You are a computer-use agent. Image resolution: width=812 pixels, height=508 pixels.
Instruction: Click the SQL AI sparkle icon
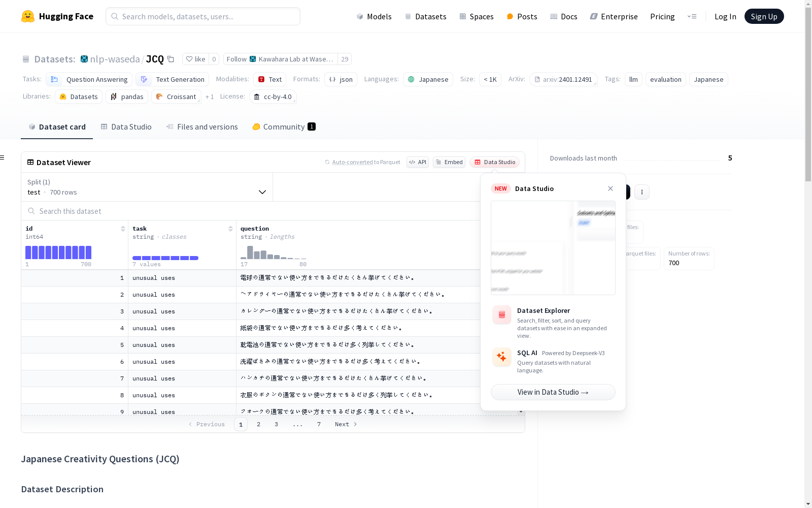502,357
